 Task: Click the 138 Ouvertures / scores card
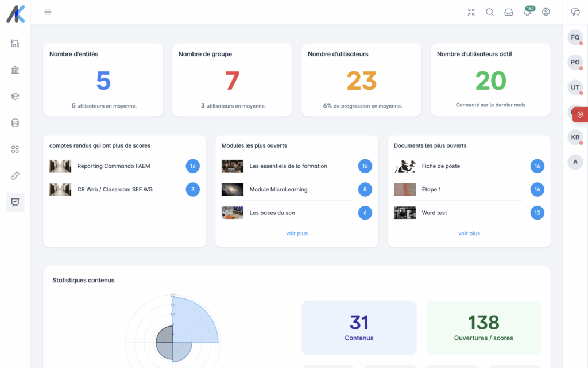point(483,328)
